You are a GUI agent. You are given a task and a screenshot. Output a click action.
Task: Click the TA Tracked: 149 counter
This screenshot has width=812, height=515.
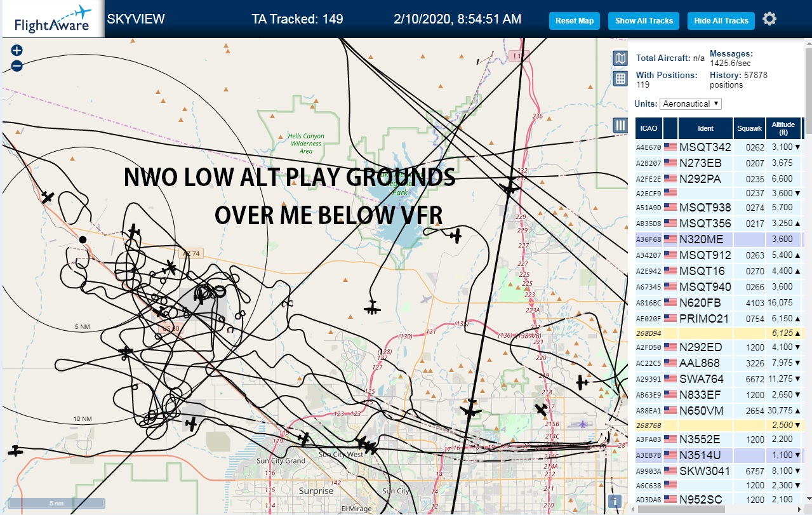tap(297, 19)
